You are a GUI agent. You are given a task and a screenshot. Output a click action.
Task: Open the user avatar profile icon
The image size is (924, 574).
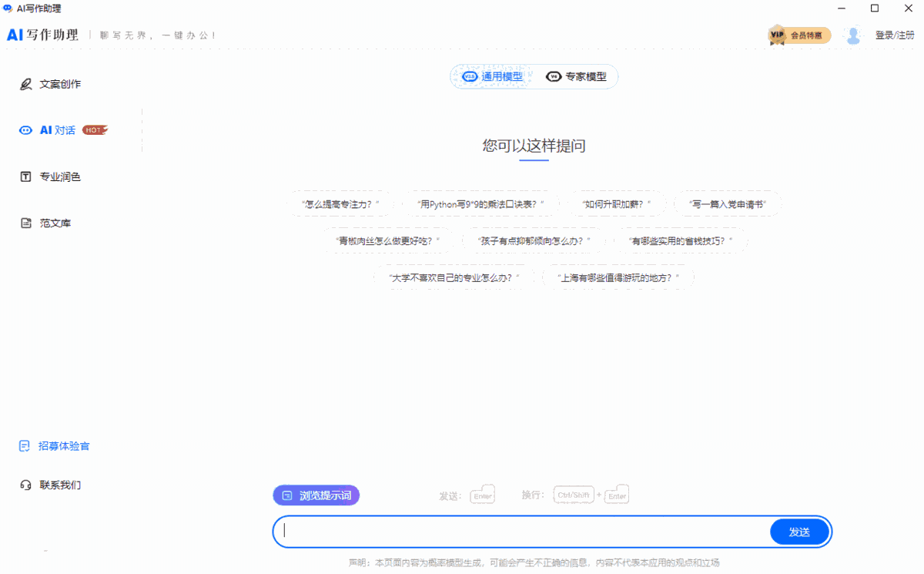click(x=853, y=35)
